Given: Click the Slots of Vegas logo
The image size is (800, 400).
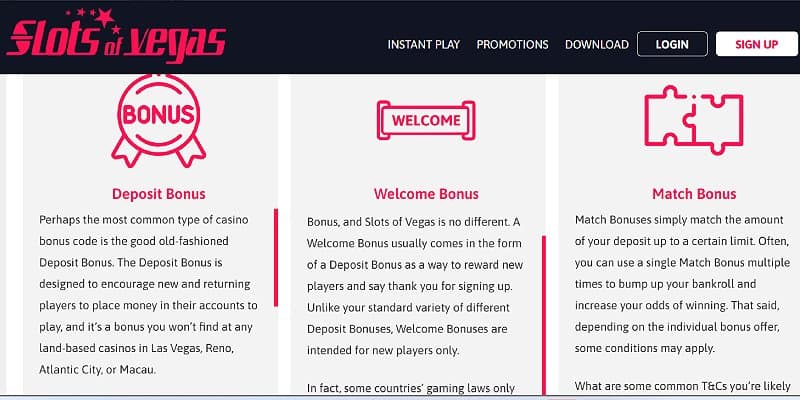Looking at the screenshot, I should pyautogui.click(x=114, y=37).
